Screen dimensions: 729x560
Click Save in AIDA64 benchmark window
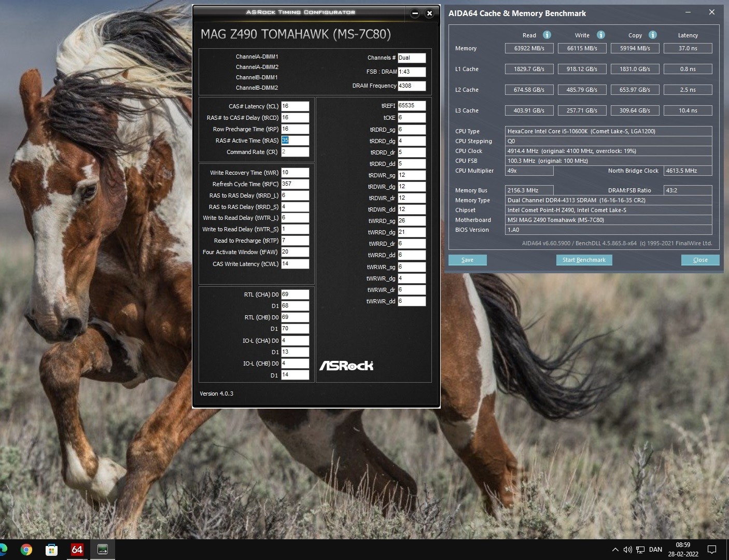tap(467, 260)
